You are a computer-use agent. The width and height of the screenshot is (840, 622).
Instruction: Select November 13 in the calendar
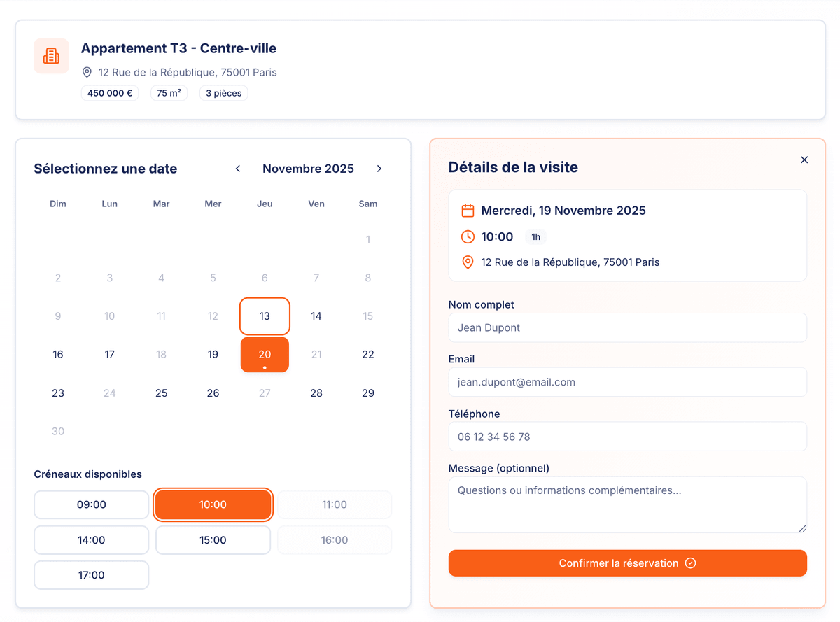tap(265, 316)
